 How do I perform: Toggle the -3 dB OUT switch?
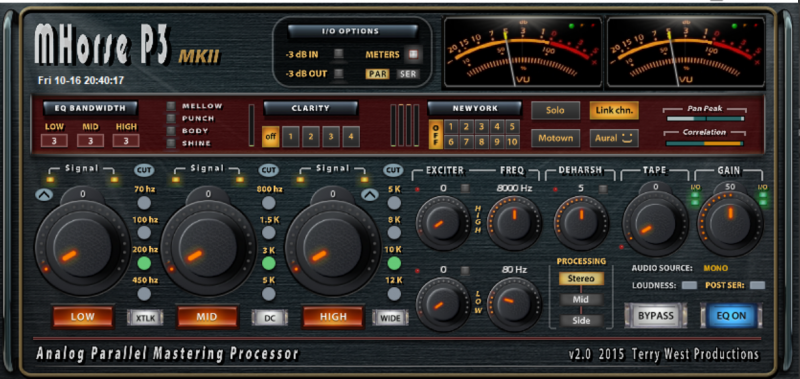click(x=339, y=74)
